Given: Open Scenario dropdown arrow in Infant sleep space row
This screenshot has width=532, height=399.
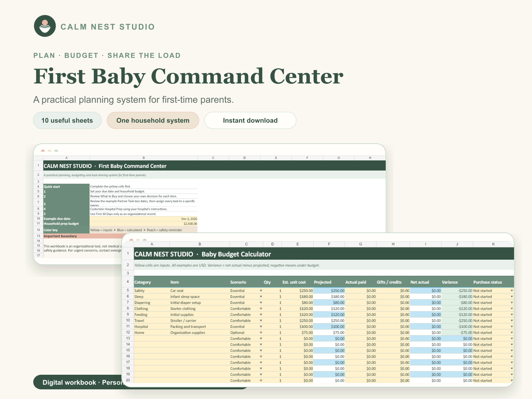Looking at the screenshot, I should point(261,297).
